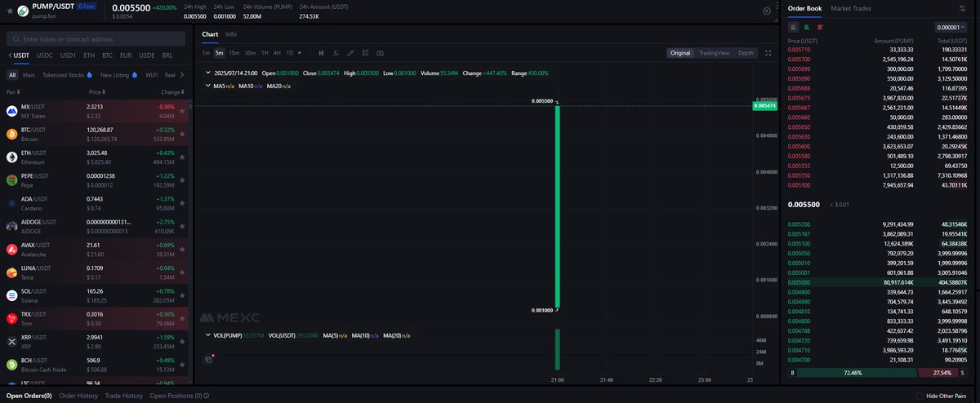Switch to the Info tab
This screenshot has height=403, width=980.
coord(231,34)
